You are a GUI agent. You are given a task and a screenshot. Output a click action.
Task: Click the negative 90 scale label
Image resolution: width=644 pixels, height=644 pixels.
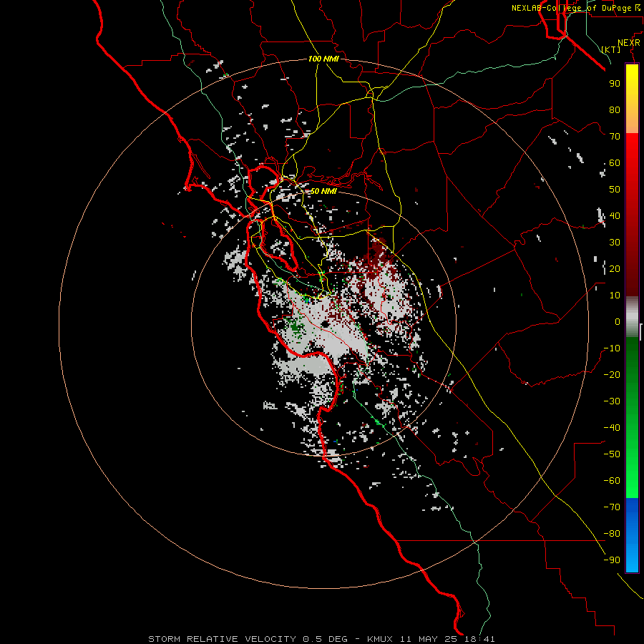click(x=612, y=560)
